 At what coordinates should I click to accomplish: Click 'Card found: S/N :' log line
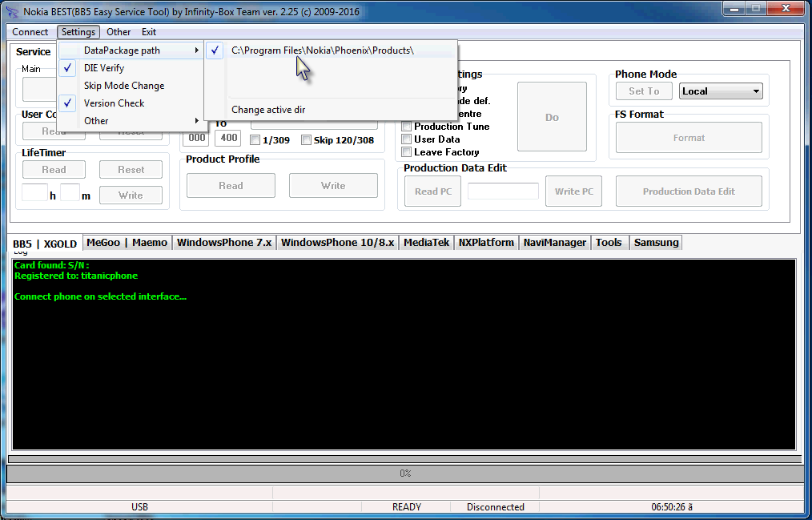[52, 265]
